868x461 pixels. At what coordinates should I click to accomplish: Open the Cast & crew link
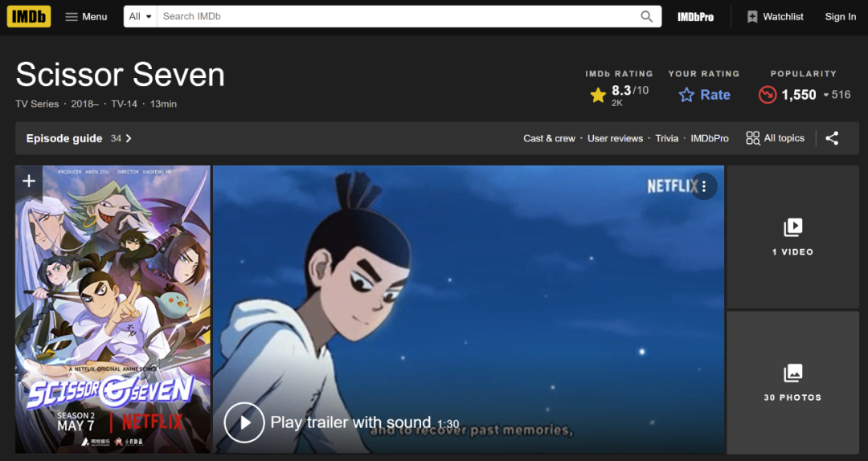point(549,138)
